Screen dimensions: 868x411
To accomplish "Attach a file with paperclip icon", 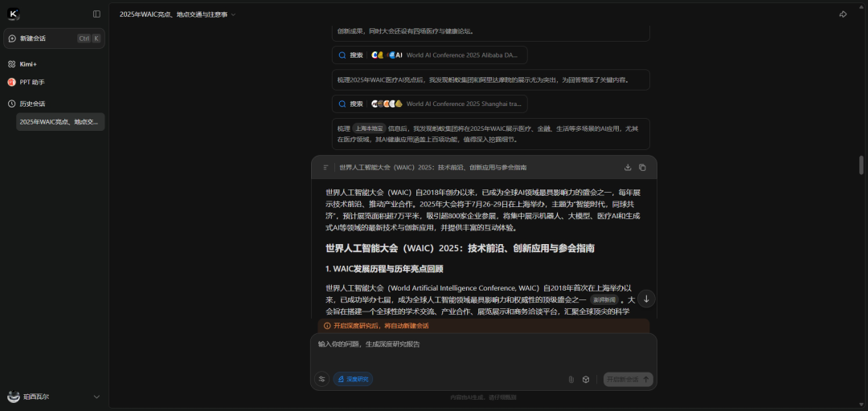I will coord(571,380).
